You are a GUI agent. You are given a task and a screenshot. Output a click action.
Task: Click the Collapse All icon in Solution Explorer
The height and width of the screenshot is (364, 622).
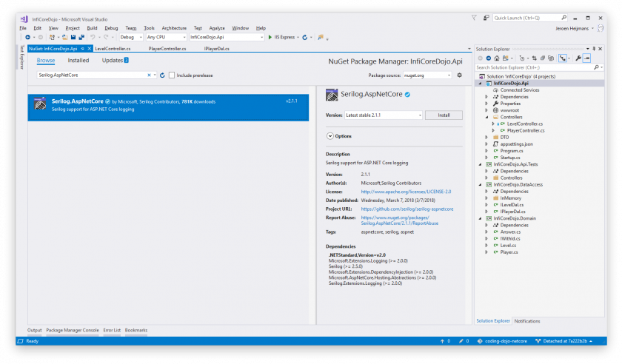(x=543, y=58)
